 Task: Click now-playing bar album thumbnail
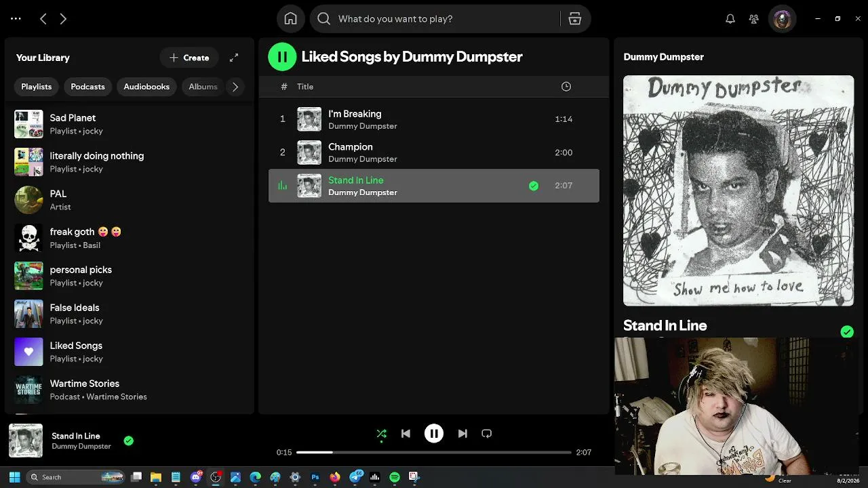coord(26,441)
